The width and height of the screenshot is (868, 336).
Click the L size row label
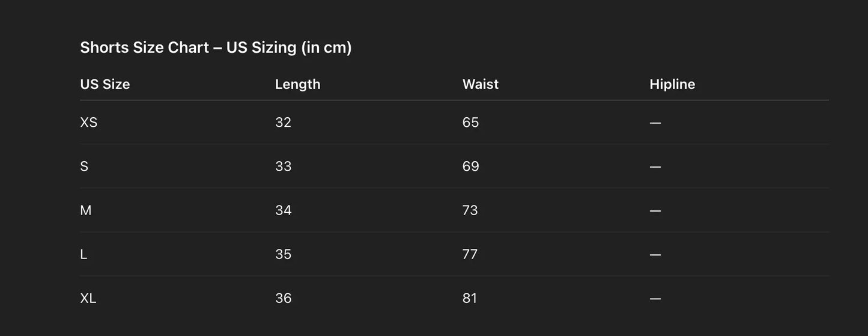83,254
